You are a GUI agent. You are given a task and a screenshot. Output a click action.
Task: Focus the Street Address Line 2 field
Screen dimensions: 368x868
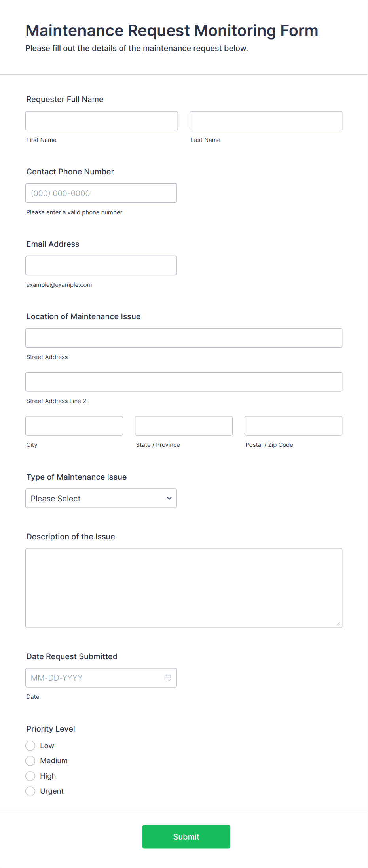point(184,382)
